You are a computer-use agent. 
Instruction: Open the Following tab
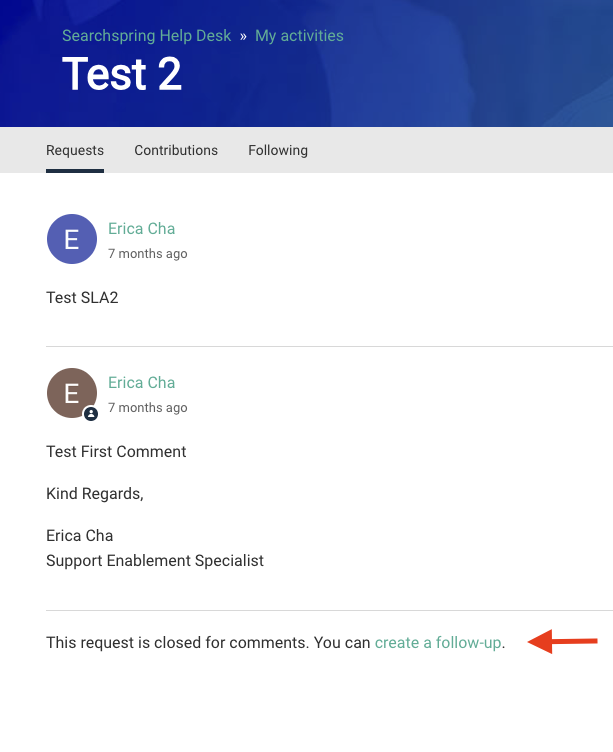click(x=278, y=150)
